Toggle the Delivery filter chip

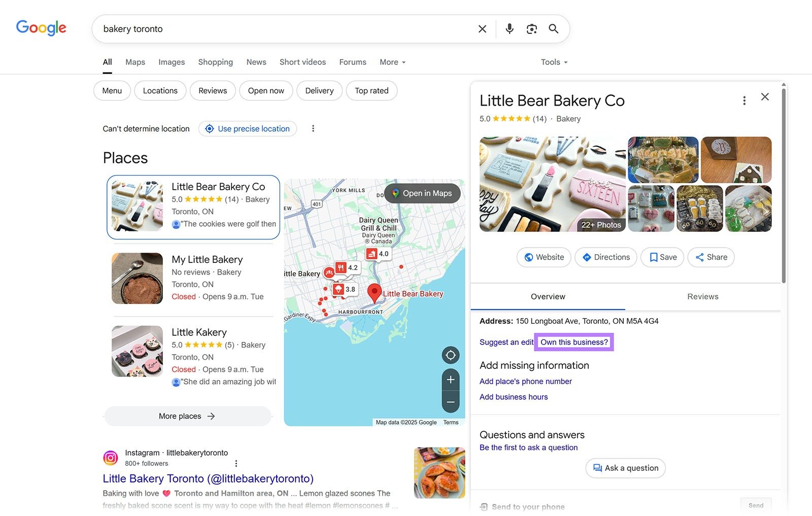point(319,90)
